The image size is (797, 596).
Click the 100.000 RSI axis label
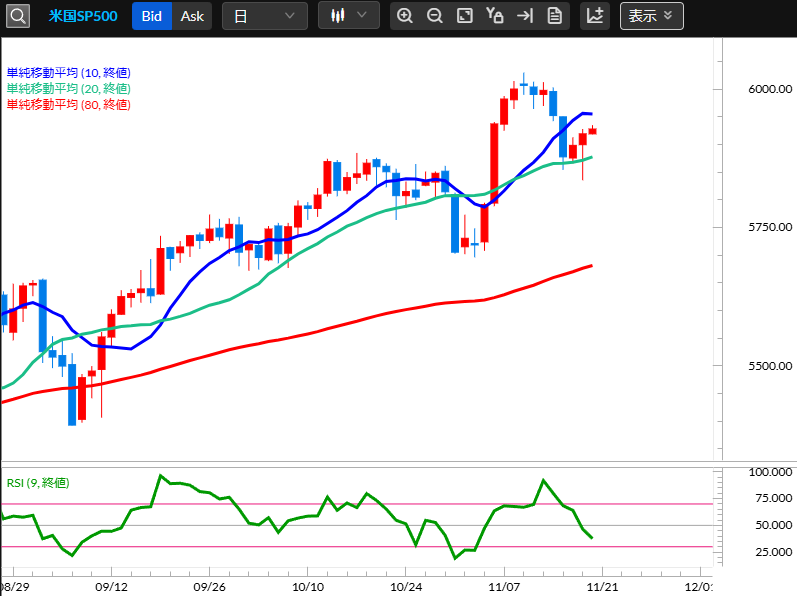tap(771, 472)
